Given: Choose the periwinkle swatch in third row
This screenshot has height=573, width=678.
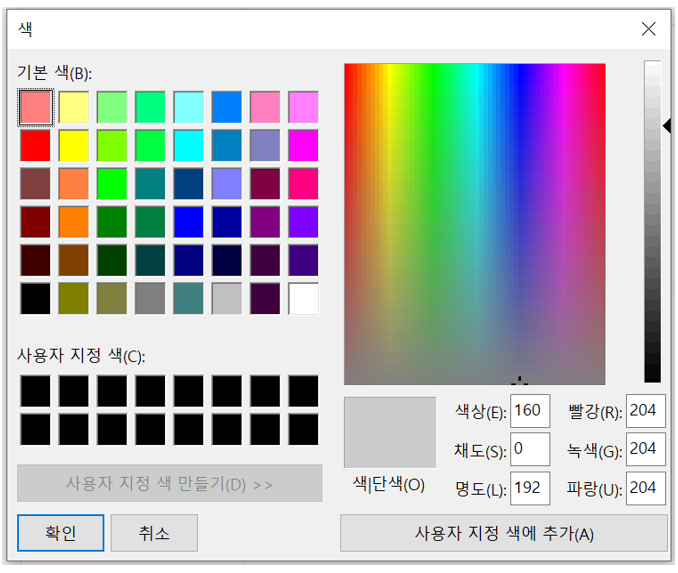Looking at the screenshot, I should pos(227,184).
